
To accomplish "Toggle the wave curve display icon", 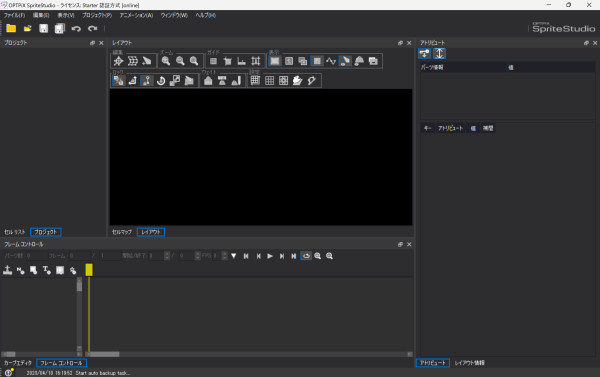I will point(331,61).
